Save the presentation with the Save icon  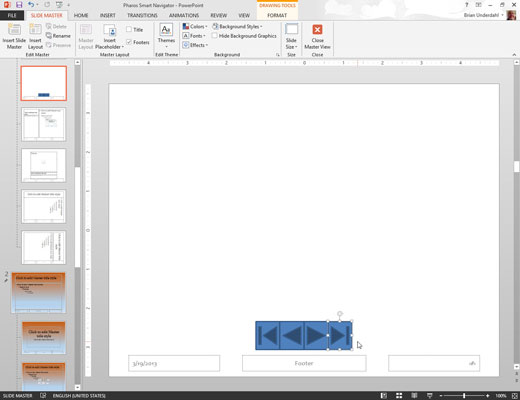point(19,5)
